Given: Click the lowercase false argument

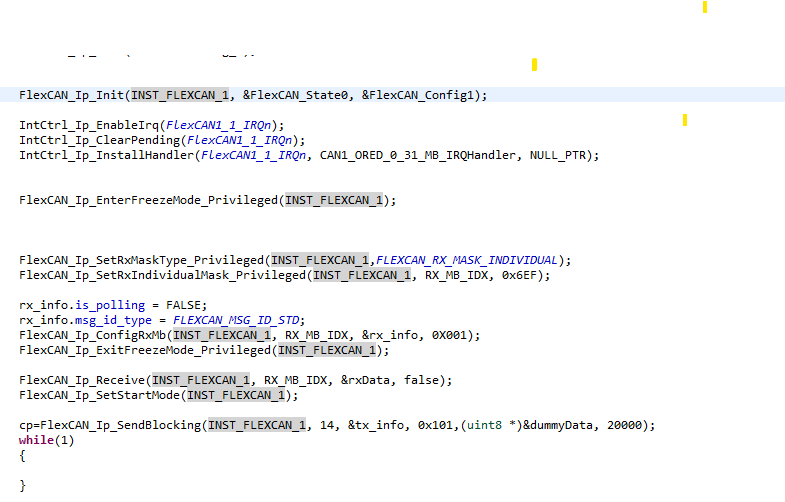Looking at the screenshot, I should 421,380.
